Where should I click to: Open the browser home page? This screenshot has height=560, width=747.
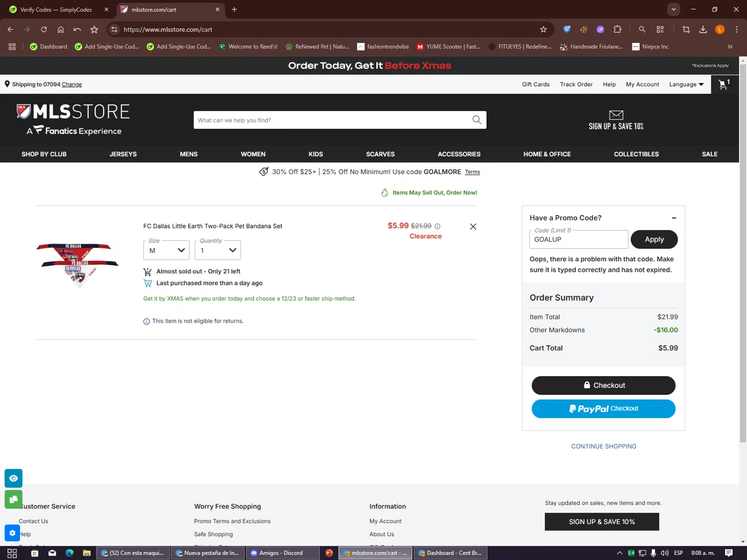click(60, 29)
